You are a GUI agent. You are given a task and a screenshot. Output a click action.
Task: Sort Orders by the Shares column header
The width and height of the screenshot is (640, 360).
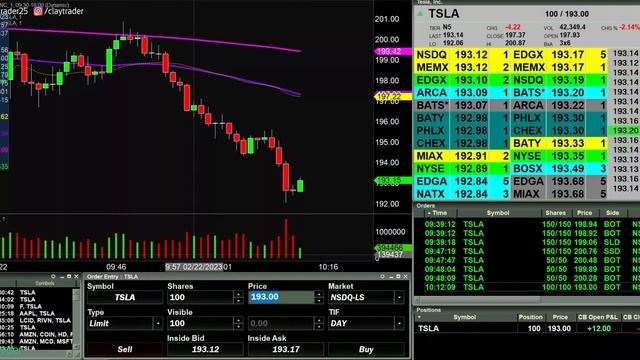click(556, 213)
